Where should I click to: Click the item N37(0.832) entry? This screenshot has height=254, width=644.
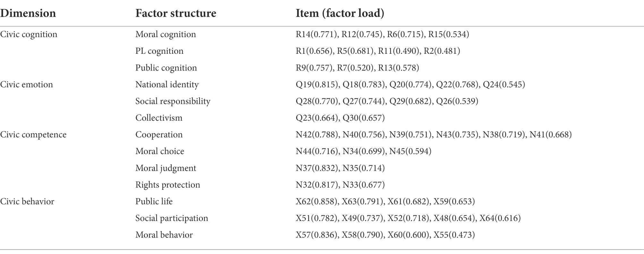click(x=317, y=168)
